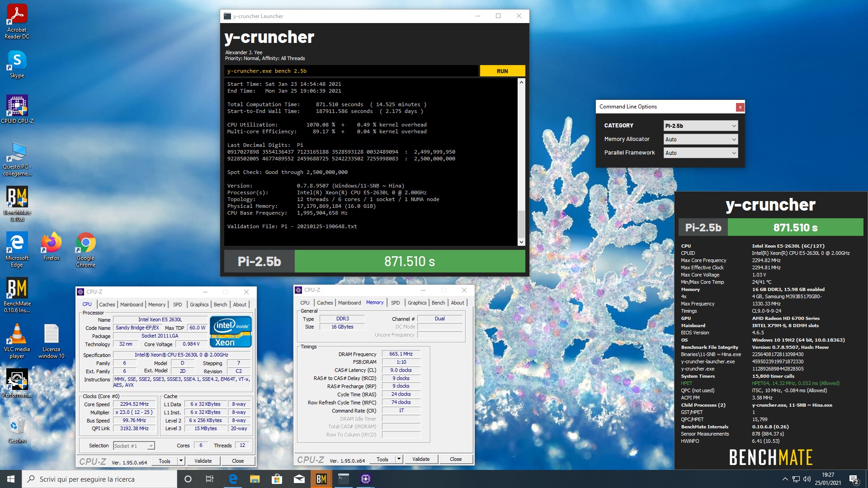868x488 pixels.
Task: Click Cortana circle icon in taskbar
Action: click(x=188, y=479)
